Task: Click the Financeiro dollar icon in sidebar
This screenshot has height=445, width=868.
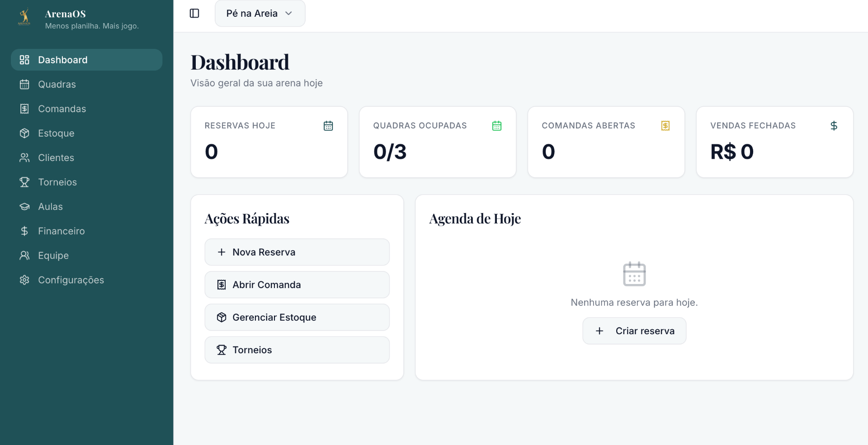Action: coord(24,231)
